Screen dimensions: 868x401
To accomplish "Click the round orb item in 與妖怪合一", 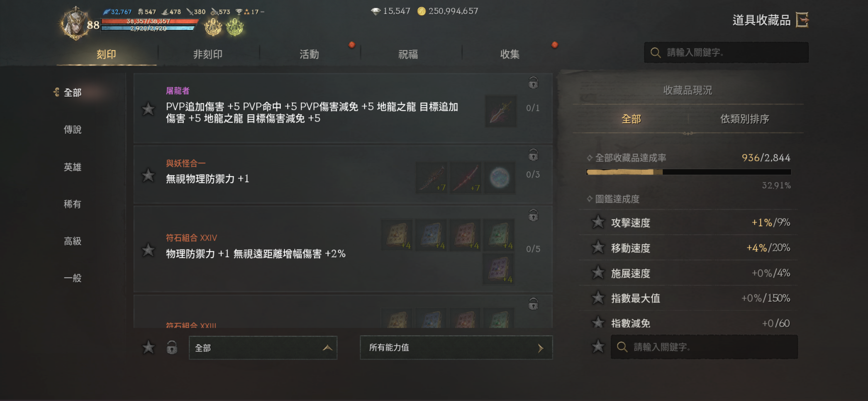I will [x=499, y=177].
